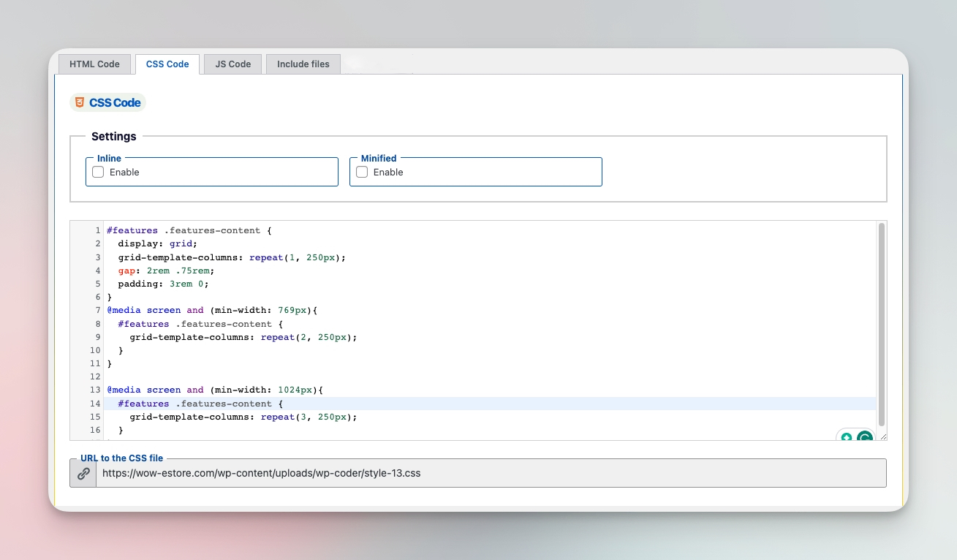Click line number 13 in gutter
Viewport: 957px width, 560px height.
coord(96,390)
